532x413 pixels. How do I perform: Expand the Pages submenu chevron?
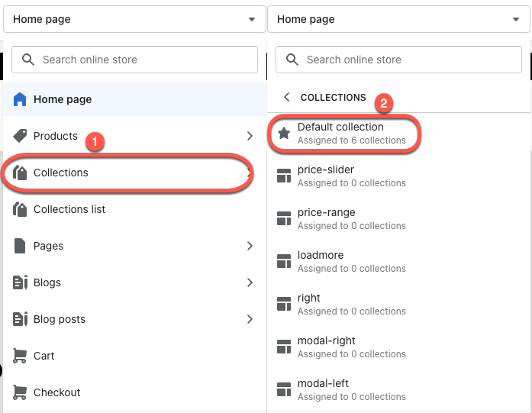pos(250,246)
